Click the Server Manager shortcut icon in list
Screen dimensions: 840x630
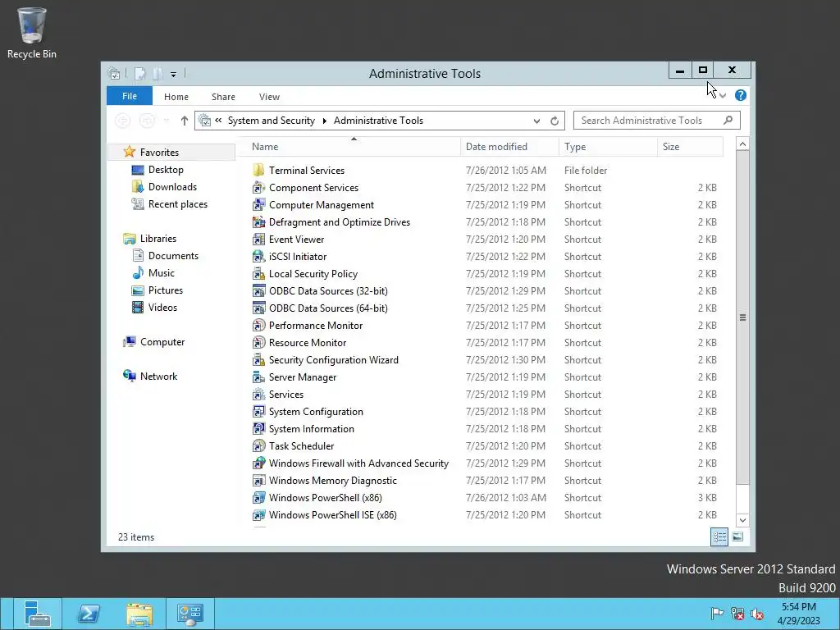[258, 377]
